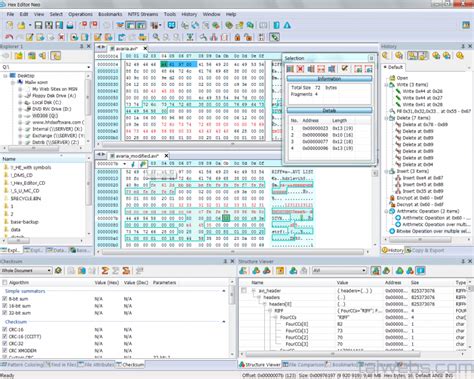Click the first icon in Selection panel toolbar
Screen dimensions: 474x379
tap(290, 69)
